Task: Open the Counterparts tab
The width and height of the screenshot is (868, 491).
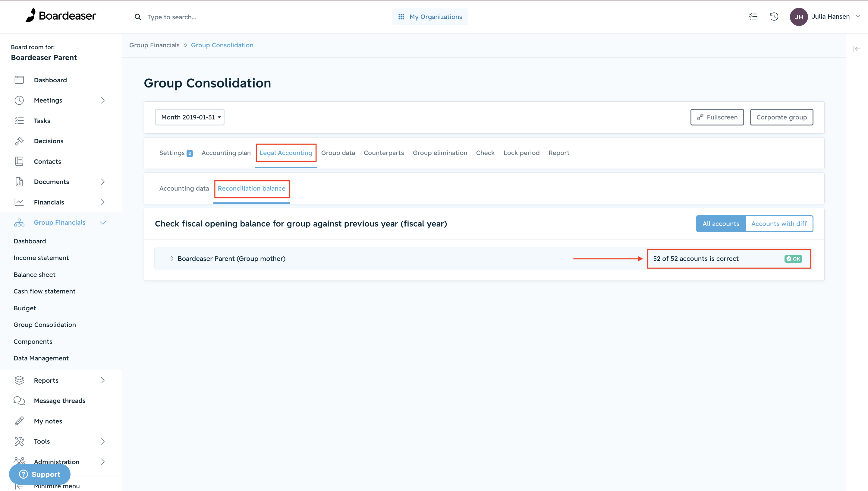Action: (384, 153)
